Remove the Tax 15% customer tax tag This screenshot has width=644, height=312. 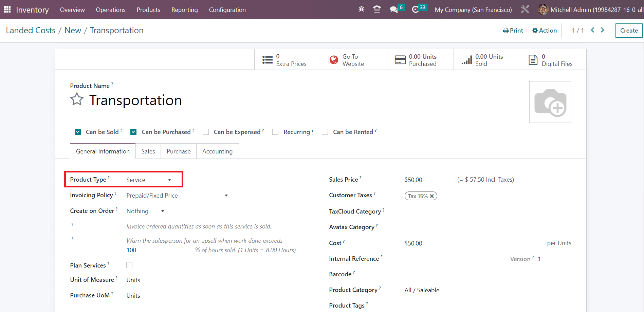click(432, 196)
